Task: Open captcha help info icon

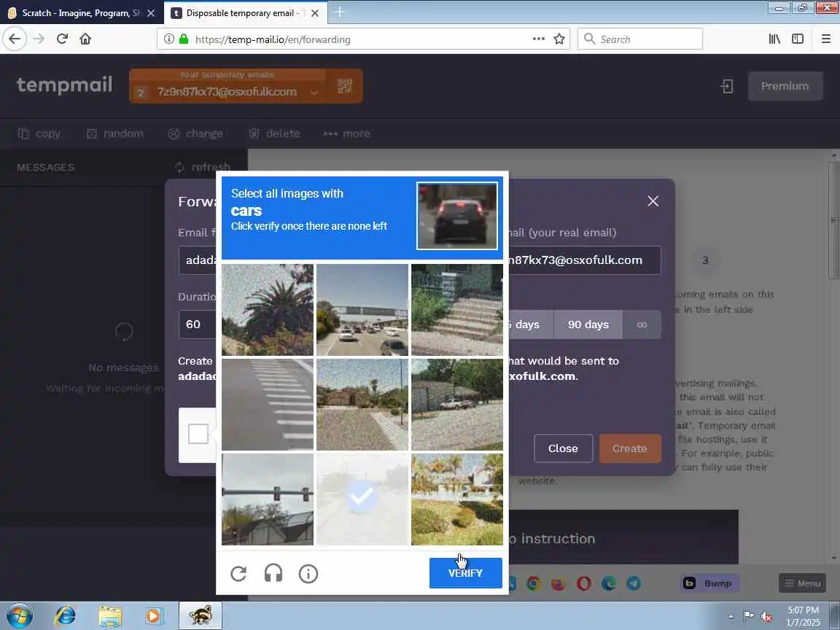Action: [x=308, y=574]
